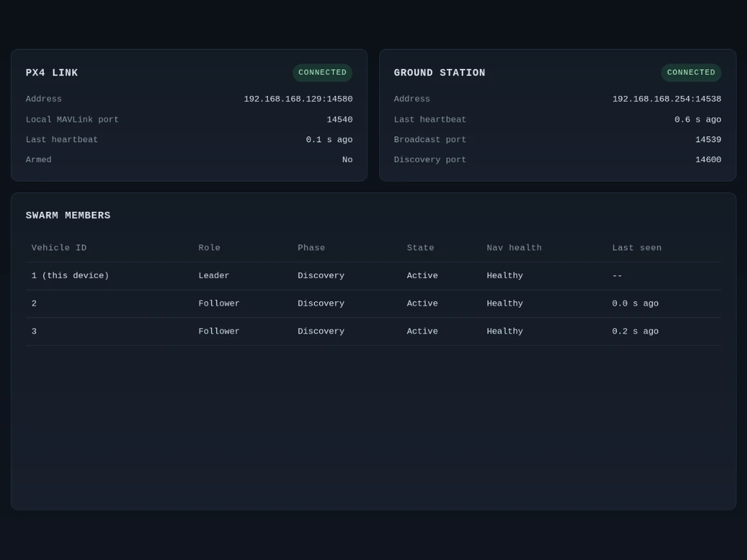
Task: Click Discovery phase for vehicle 2
Action: point(321,303)
